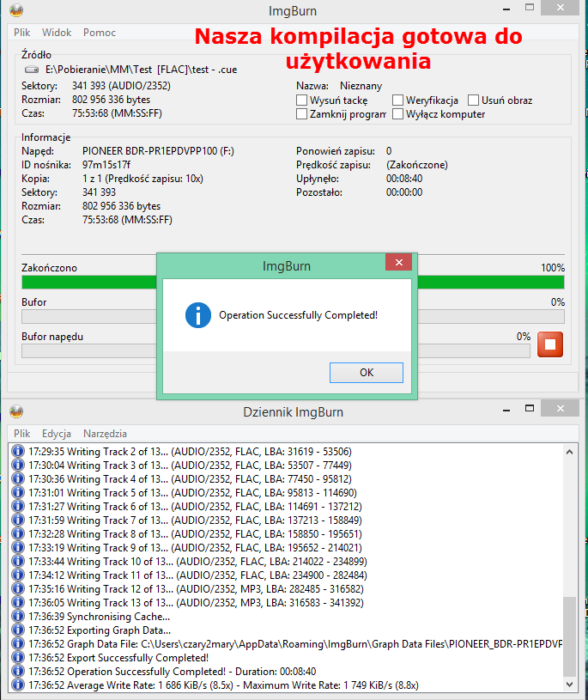Screen dimensions: 588x700
Task: Select the 'Synchronising Cache...' log line
Action: click(99, 617)
